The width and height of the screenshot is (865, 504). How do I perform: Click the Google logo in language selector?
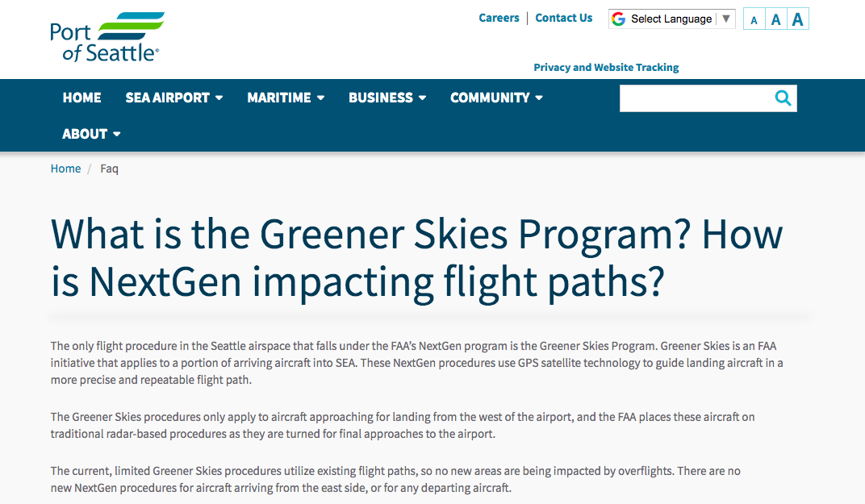619,19
